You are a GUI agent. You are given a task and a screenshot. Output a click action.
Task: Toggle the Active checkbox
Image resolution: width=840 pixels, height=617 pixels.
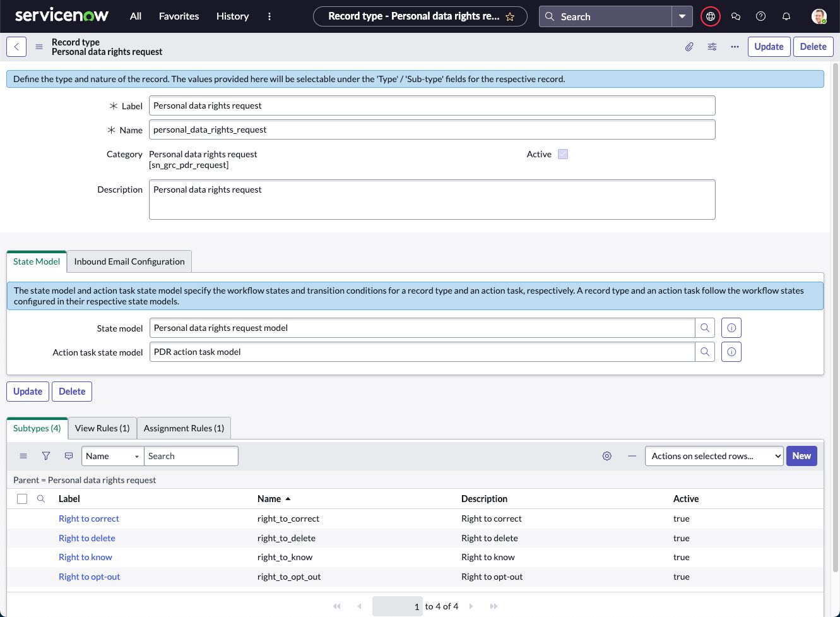tap(563, 154)
